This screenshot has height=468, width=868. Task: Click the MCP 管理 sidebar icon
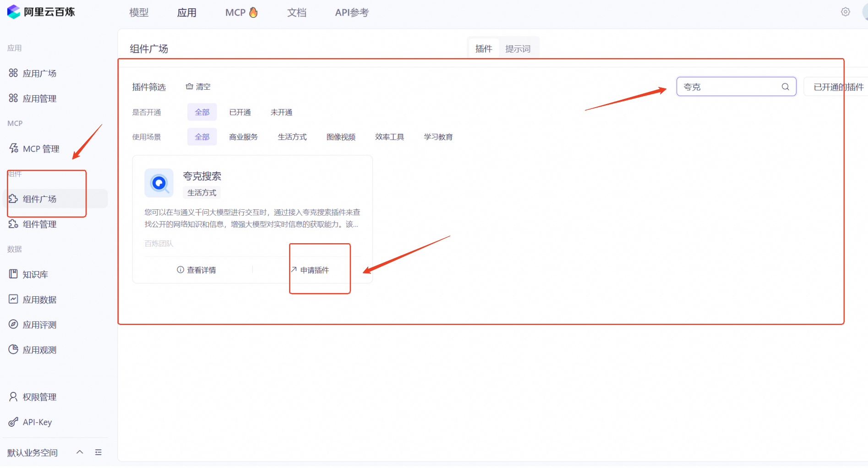tap(14, 148)
